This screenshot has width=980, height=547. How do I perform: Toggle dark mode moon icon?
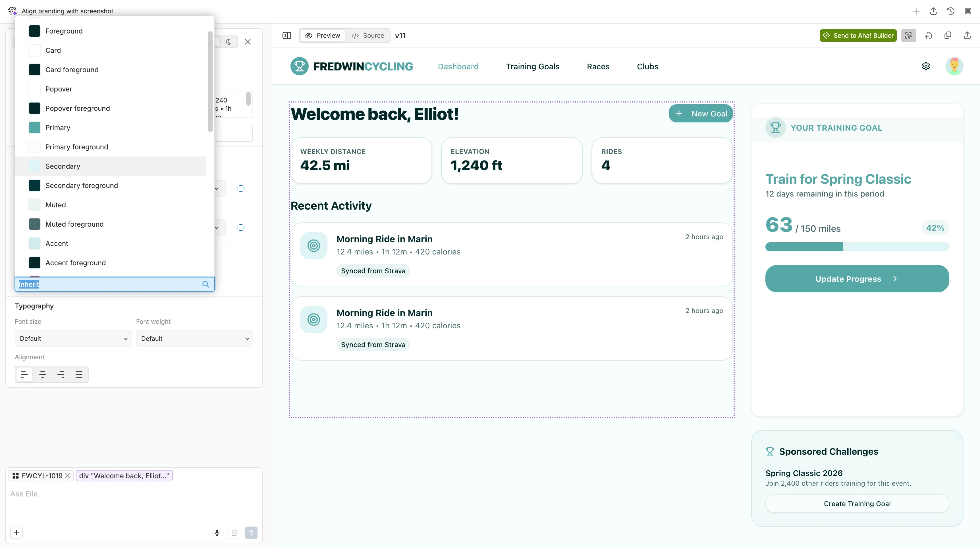[228, 42]
